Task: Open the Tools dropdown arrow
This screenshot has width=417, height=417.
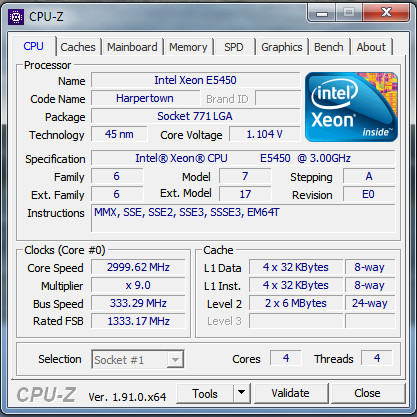Action: [x=242, y=393]
